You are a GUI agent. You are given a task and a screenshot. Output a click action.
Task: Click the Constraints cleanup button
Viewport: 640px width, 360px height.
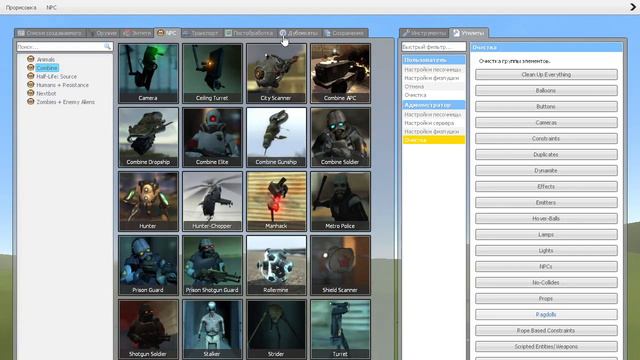coord(546,139)
